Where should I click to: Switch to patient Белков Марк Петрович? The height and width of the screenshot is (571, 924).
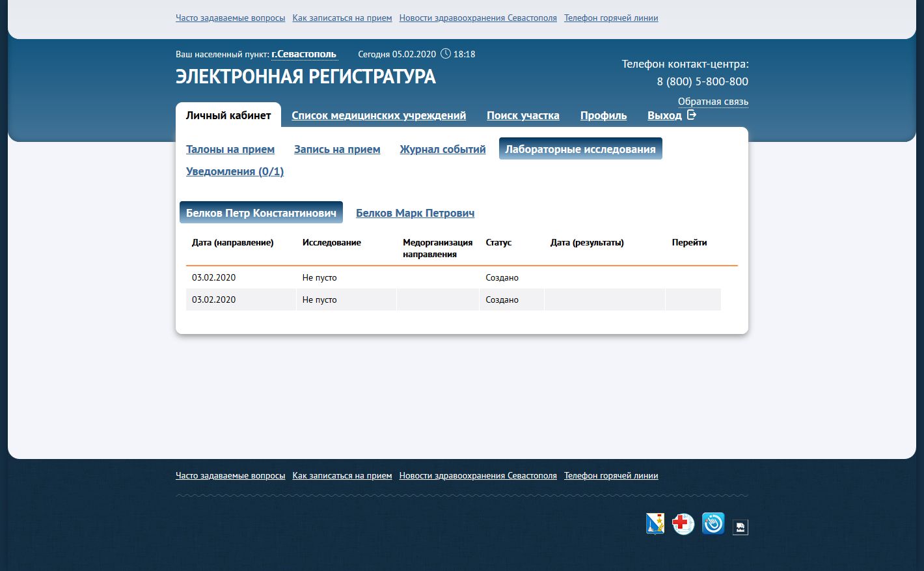(x=415, y=213)
